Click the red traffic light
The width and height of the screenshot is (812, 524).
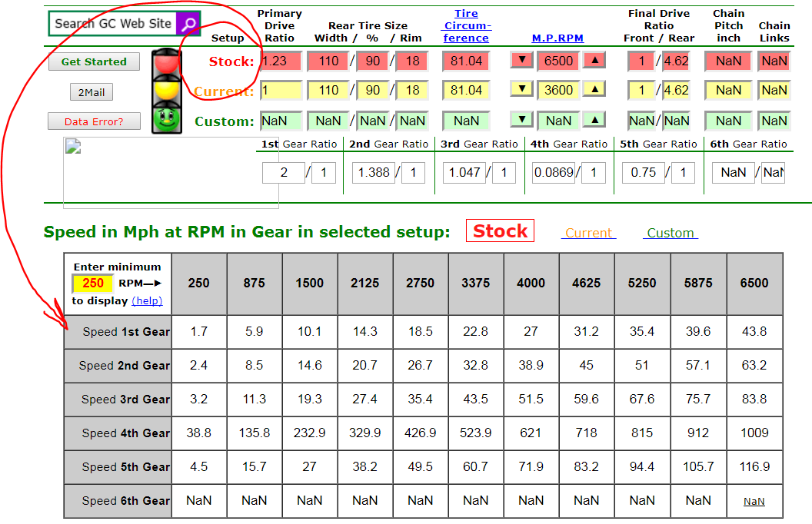(x=164, y=63)
